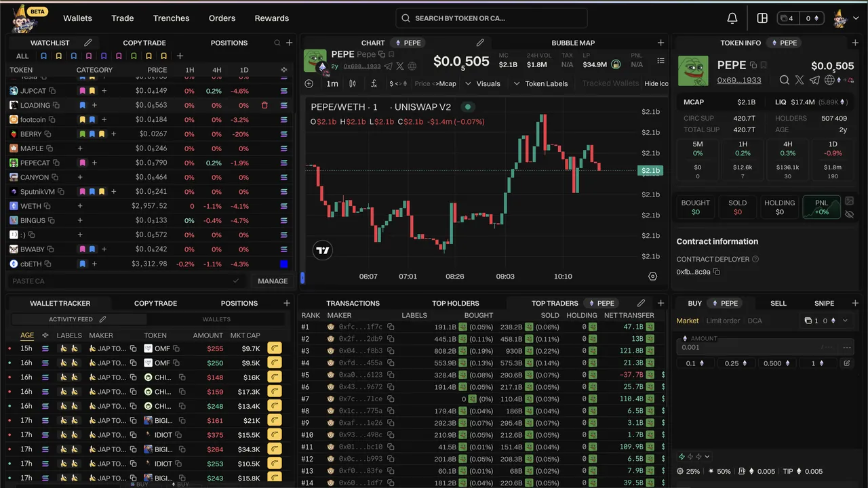This screenshot has height=488, width=868.
Task: Select the 1H stats box
Action: click(743, 161)
